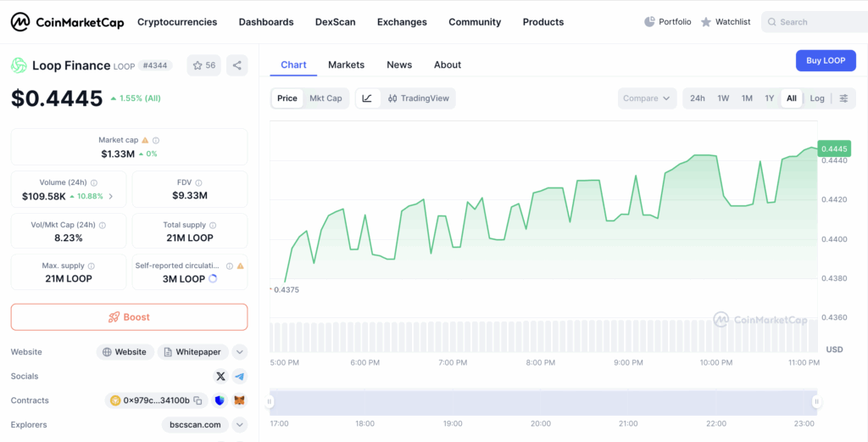
Task: Click the Buy LOOP button
Action: (825, 60)
